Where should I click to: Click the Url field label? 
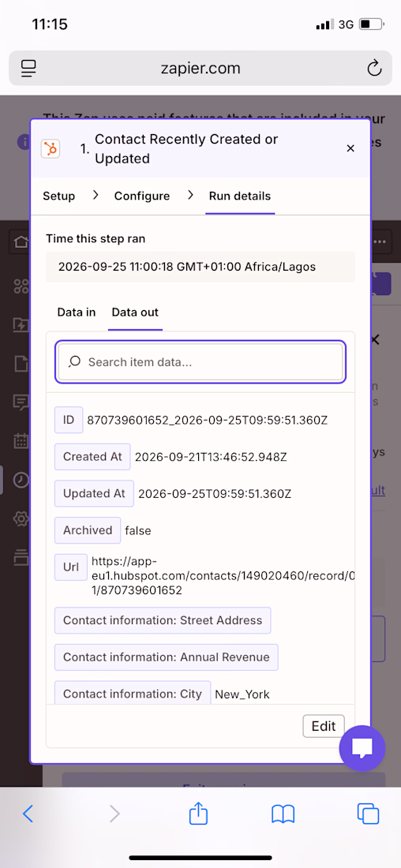(x=71, y=567)
